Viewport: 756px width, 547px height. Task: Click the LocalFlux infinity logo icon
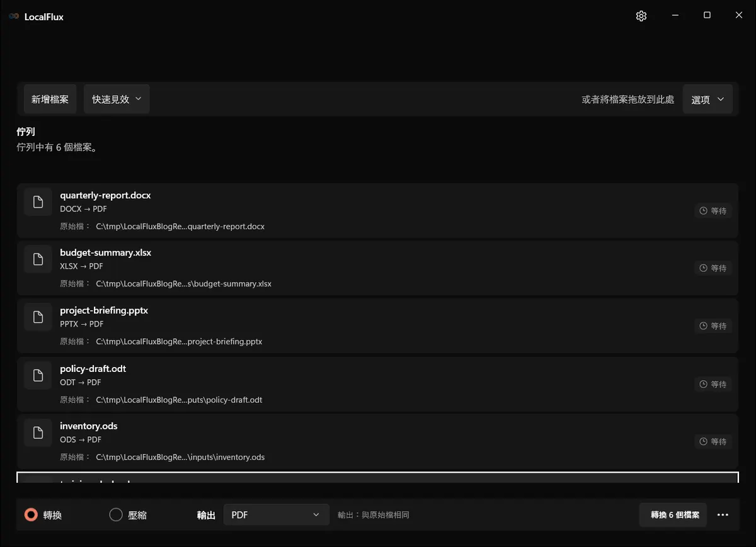pyautogui.click(x=14, y=17)
